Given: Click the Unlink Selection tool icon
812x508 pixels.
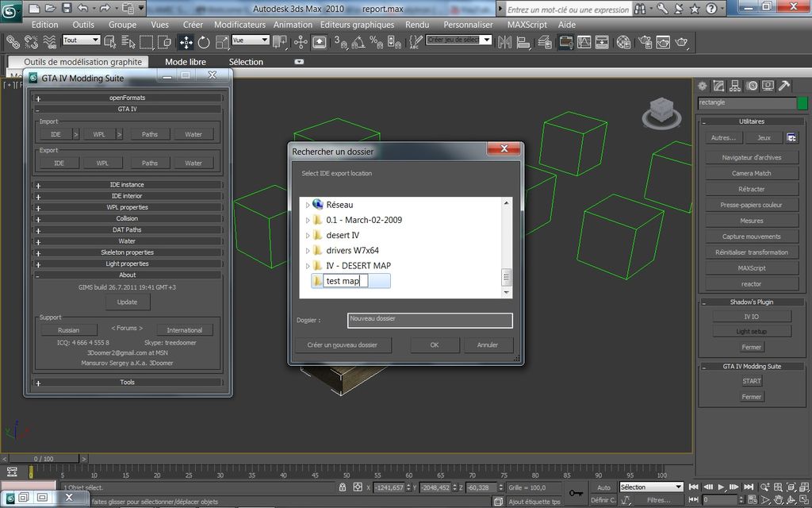Looking at the screenshot, I should 31,42.
